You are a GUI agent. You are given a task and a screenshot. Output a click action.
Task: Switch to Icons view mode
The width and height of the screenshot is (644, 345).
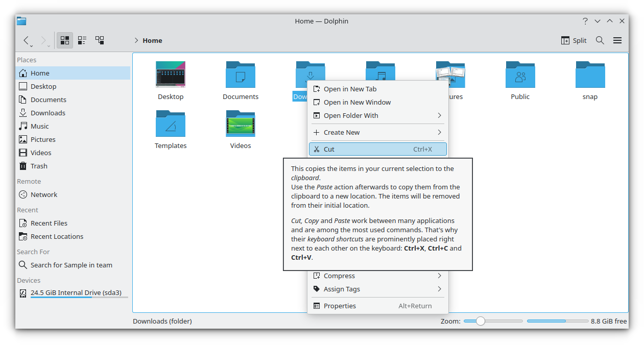65,40
